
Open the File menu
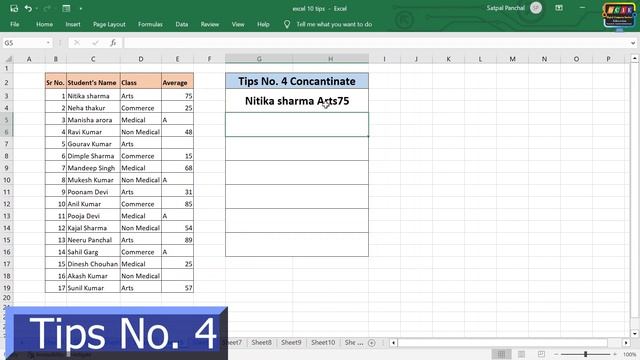coord(15,24)
